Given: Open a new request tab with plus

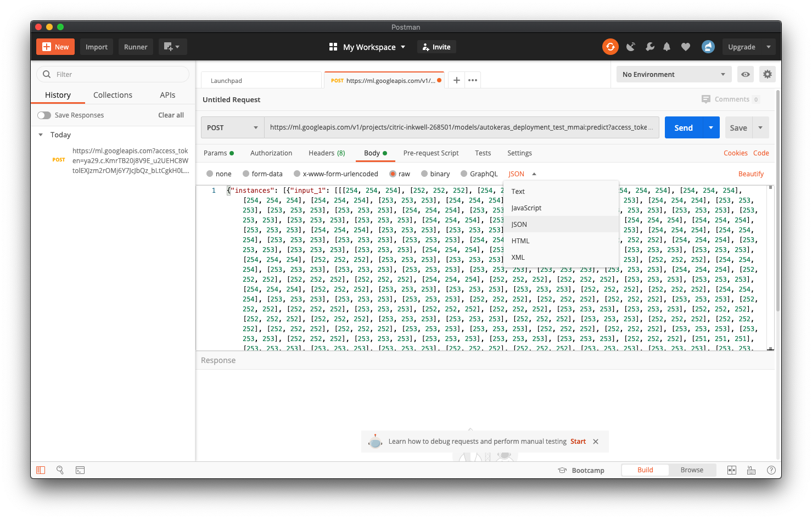Looking at the screenshot, I should [x=456, y=80].
